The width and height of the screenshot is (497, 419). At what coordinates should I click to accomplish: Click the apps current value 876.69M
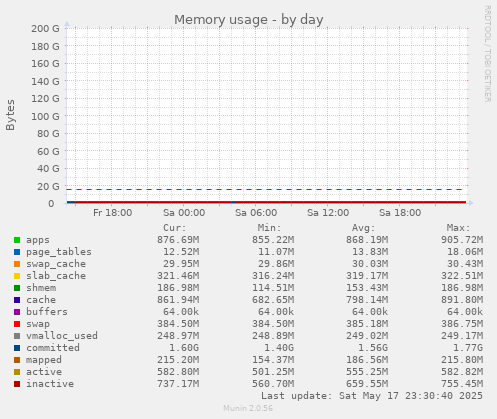178,240
